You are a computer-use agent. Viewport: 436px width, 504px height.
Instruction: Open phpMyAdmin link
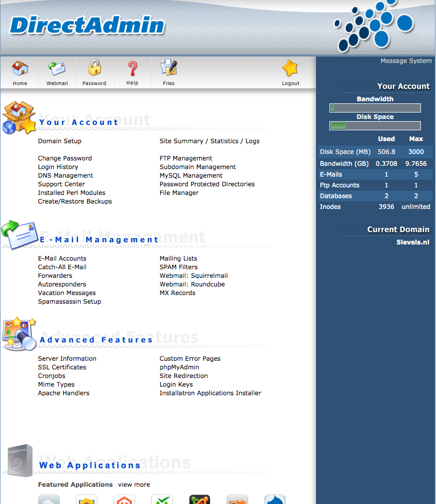click(x=179, y=367)
